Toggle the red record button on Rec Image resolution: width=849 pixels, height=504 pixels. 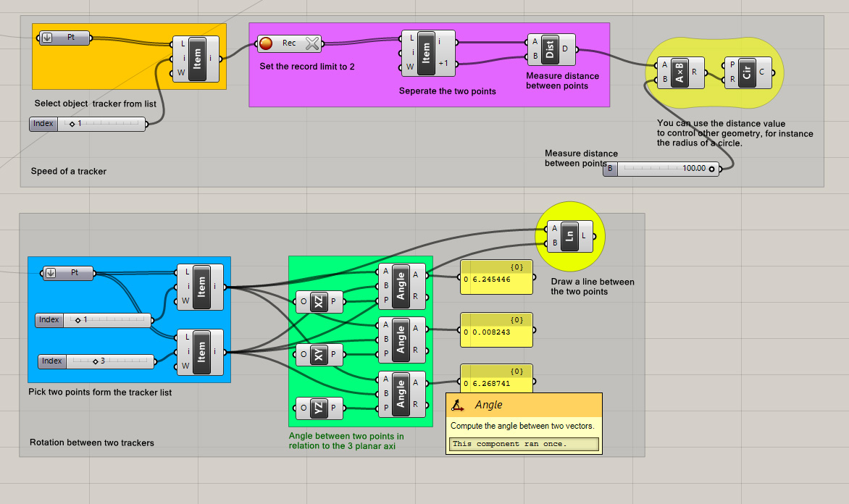click(x=266, y=43)
